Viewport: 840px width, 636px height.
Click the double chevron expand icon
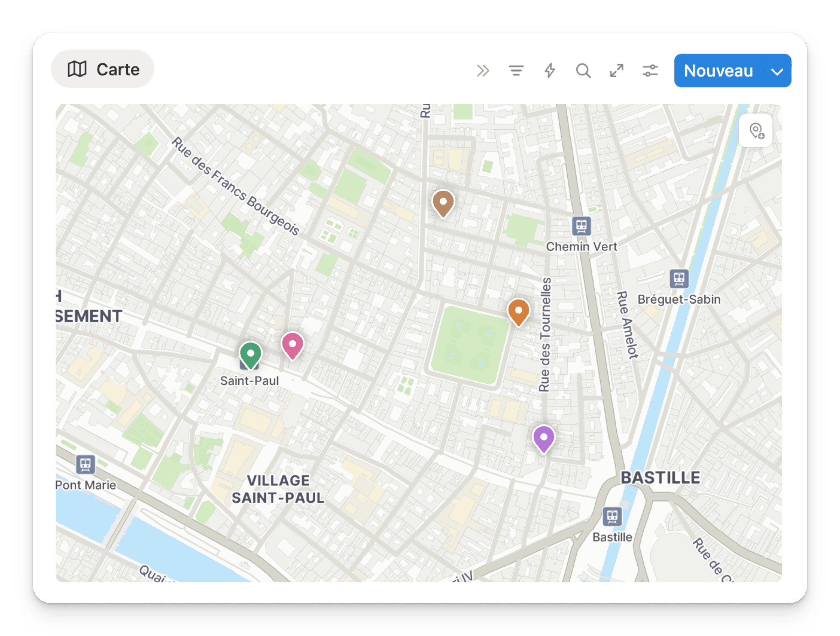[483, 71]
